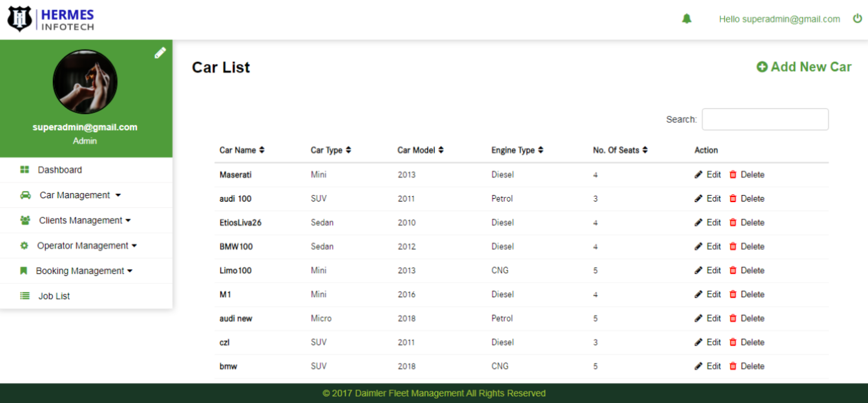Click the Hello superadmin@gmail.com header link
Screen dimensions: 868x403
point(780,19)
